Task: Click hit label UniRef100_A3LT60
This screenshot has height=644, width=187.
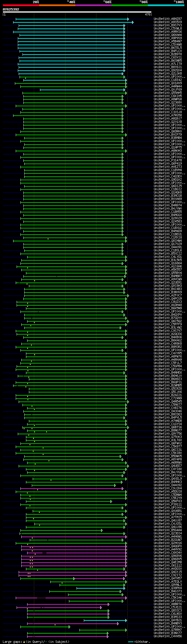Action: pos(168,440)
